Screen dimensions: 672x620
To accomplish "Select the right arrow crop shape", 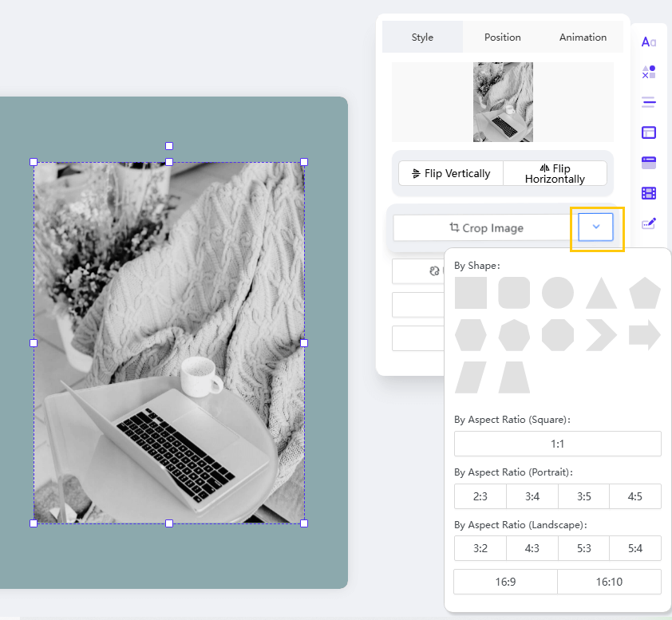I will (x=645, y=335).
